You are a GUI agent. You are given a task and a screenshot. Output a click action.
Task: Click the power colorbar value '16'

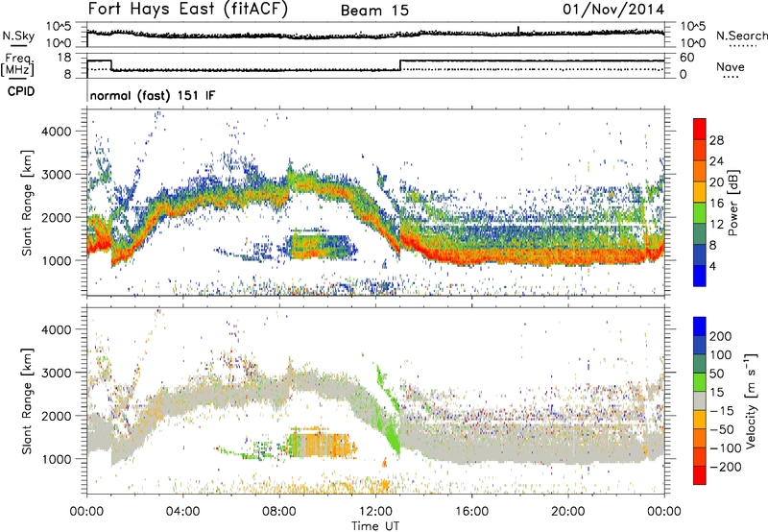coord(716,204)
